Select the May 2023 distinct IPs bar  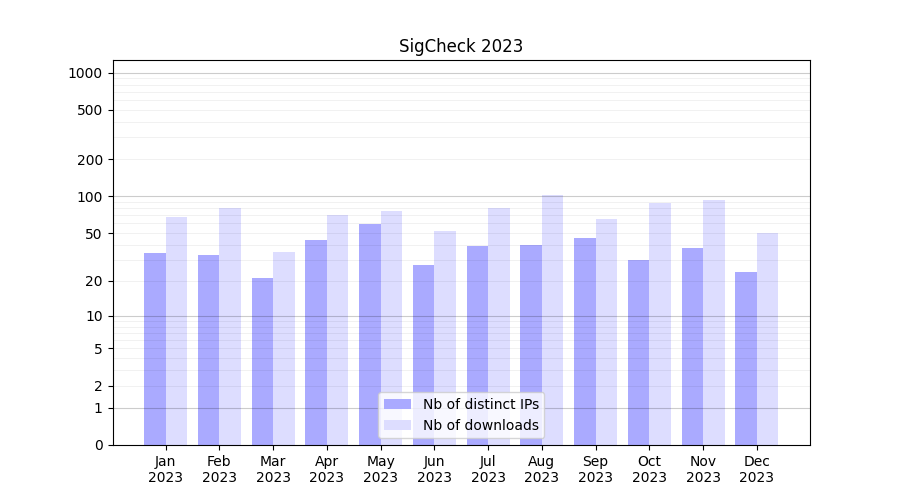point(370,334)
